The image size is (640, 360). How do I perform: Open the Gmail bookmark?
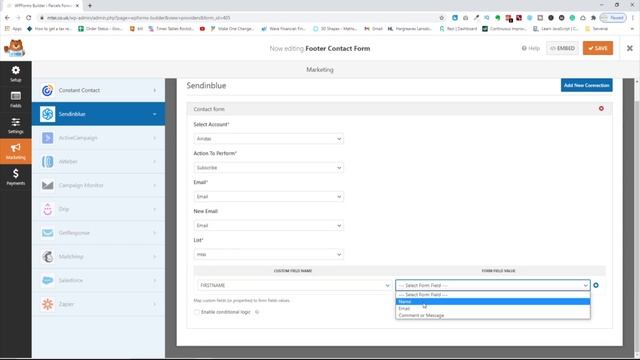point(373,29)
